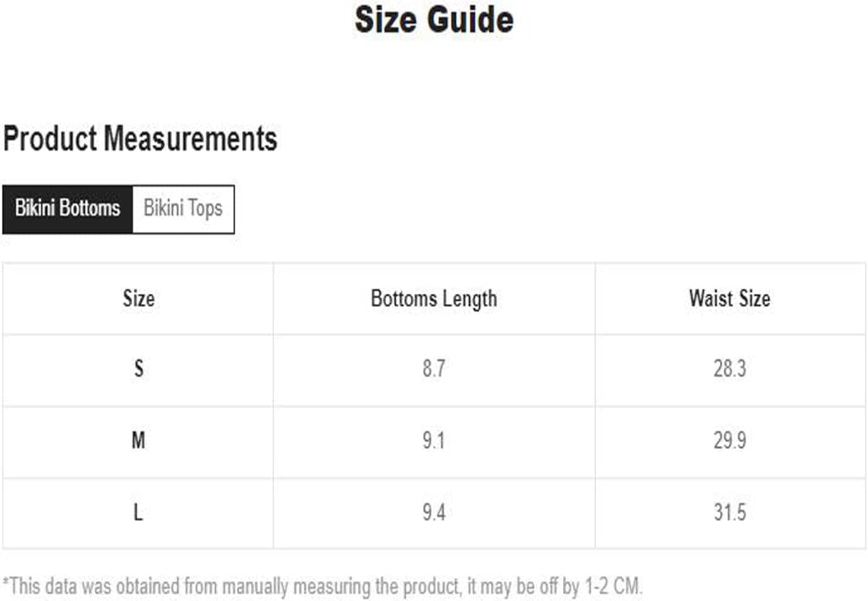The height and width of the screenshot is (601, 868).
Task: Select the Bikini Bottoms tab
Action: tap(67, 209)
